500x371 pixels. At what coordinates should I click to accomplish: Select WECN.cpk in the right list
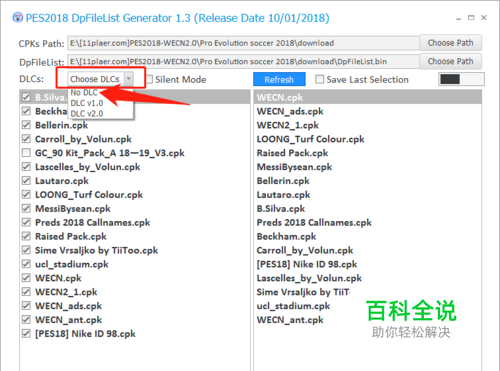[368, 97]
